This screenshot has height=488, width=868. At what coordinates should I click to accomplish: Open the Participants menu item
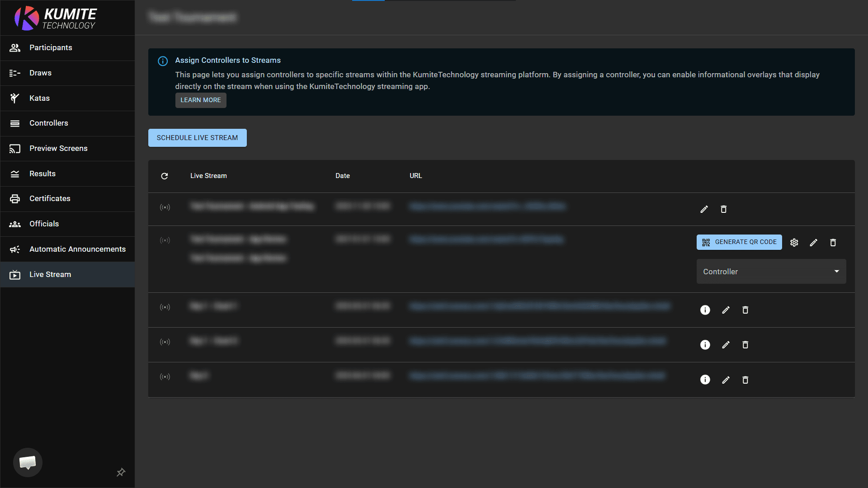[51, 48]
